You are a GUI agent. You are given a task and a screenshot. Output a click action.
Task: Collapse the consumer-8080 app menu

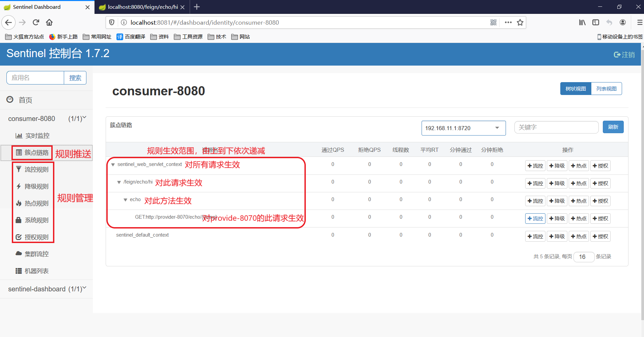(x=47, y=119)
